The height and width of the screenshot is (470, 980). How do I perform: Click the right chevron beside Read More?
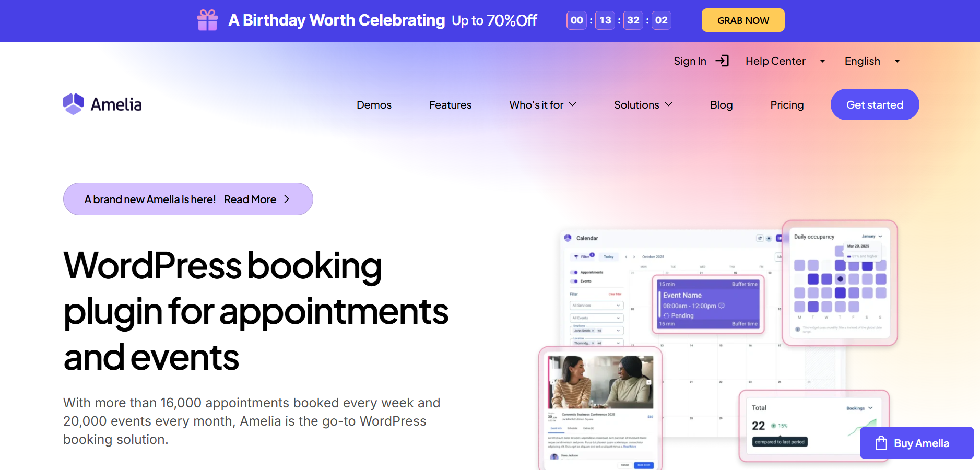tap(287, 199)
